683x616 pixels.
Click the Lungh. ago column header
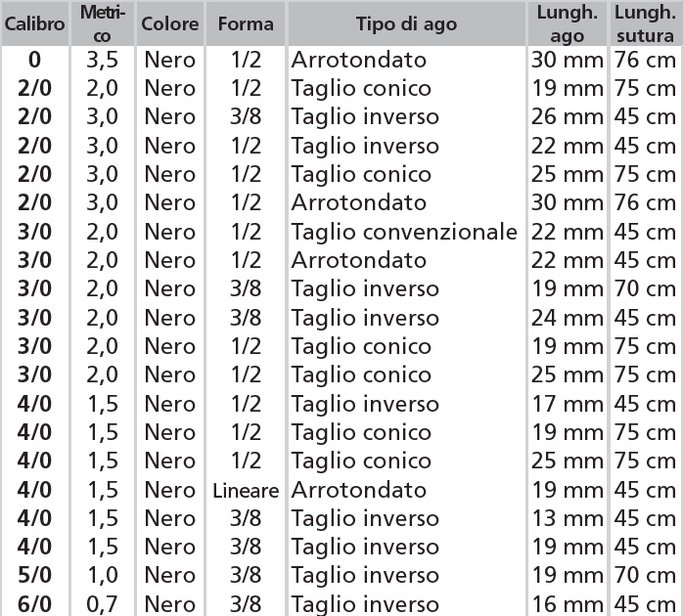(567, 23)
